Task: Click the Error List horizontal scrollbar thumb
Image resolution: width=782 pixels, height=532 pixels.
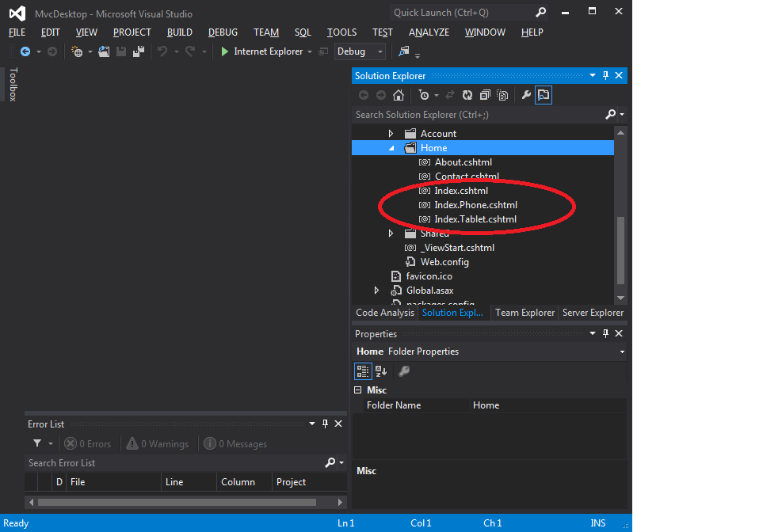Action: click(177, 502)
